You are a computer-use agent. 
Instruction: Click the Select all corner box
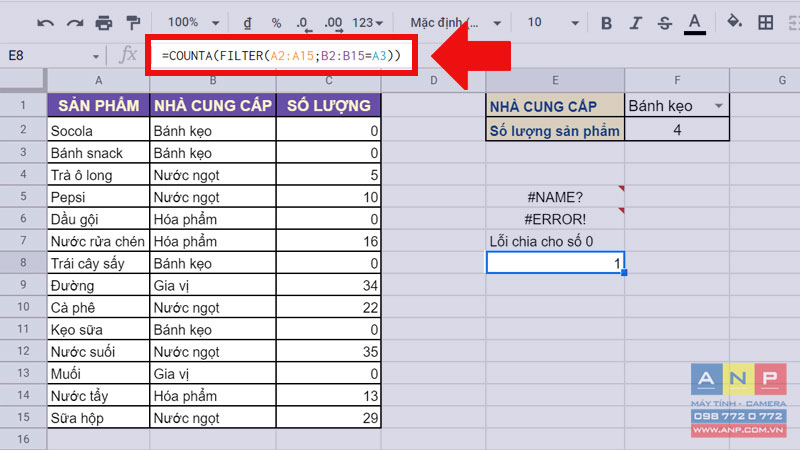[22, 80]
